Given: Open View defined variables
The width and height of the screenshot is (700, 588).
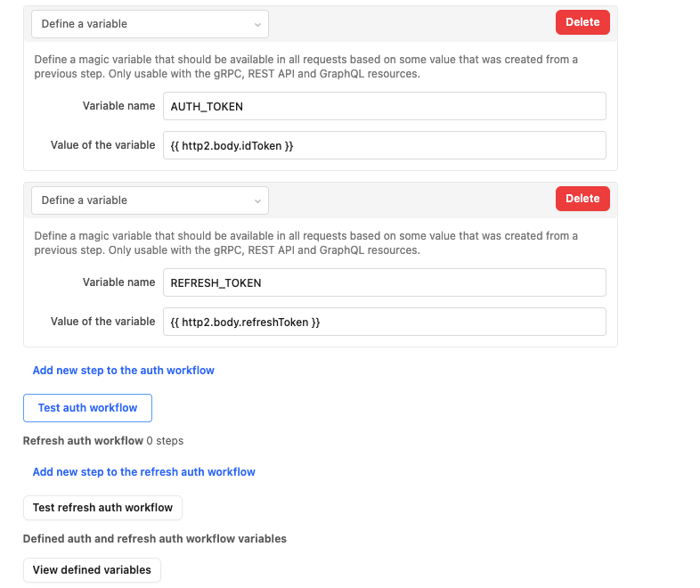Looking at the screenshot, I should click(92, 570).
